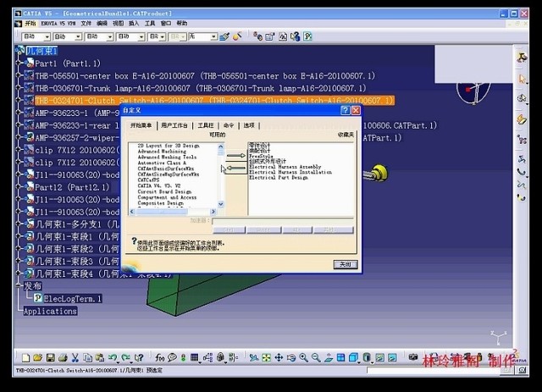
Task: Click the accelerator input field in dialog
Action: click(x=283, y=220)
